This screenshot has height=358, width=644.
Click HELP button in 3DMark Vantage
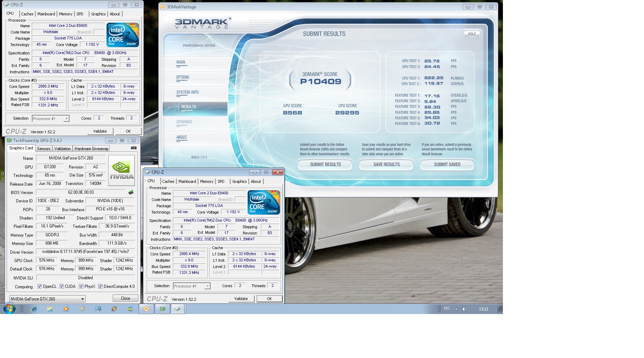tap(472, 34)
